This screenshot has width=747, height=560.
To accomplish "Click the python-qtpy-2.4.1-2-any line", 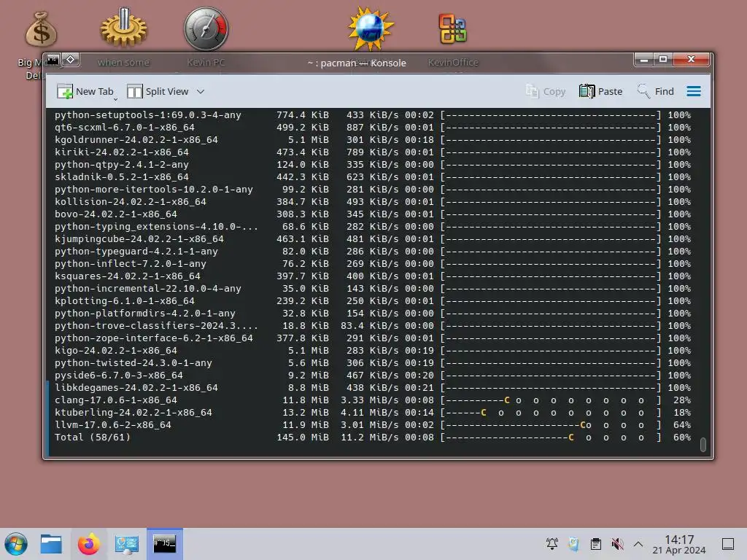I will 373,164.
